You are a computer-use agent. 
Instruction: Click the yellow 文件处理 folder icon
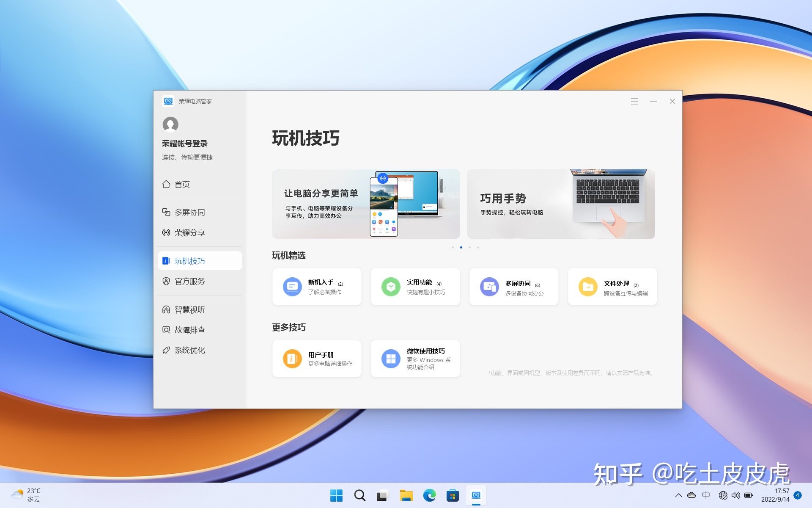point(588,287)
